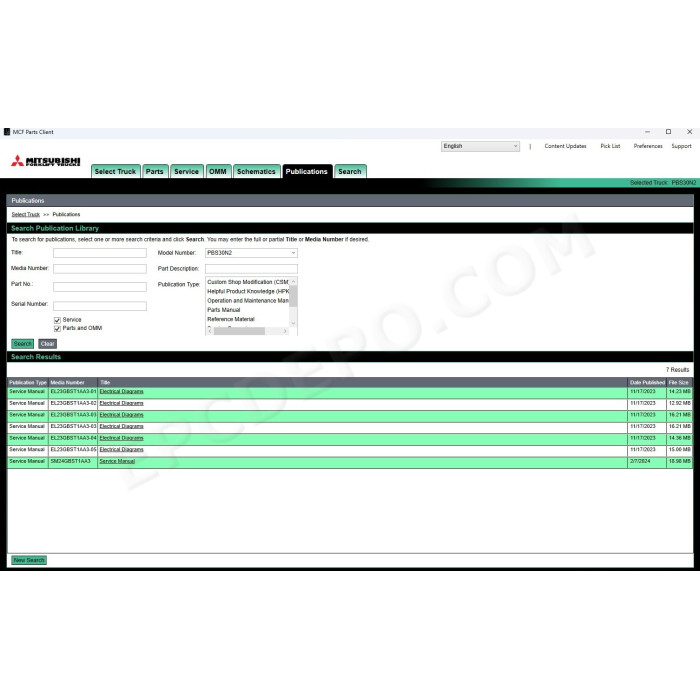This screenshot has height=700, width=700.
Task: Open the Pick List link
Action: coord(610,146)
